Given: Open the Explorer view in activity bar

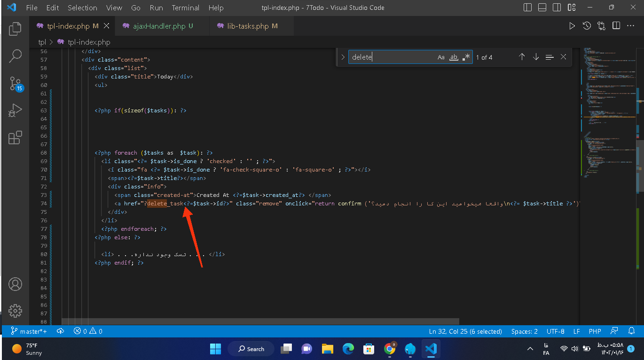Looking at the screenshot, I should 15,29.
